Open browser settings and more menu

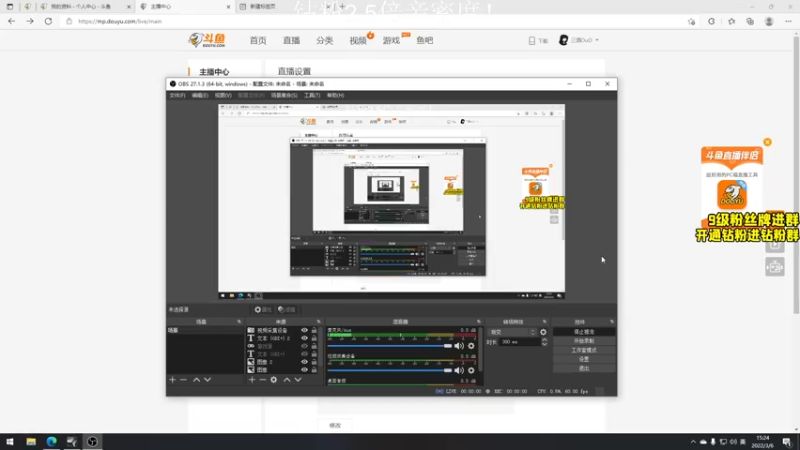pyautogui.click(x=788, y=21)
